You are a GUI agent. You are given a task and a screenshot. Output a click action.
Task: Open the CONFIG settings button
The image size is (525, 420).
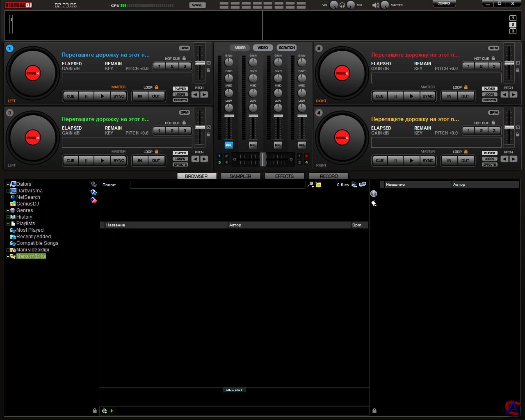(444, 4)
